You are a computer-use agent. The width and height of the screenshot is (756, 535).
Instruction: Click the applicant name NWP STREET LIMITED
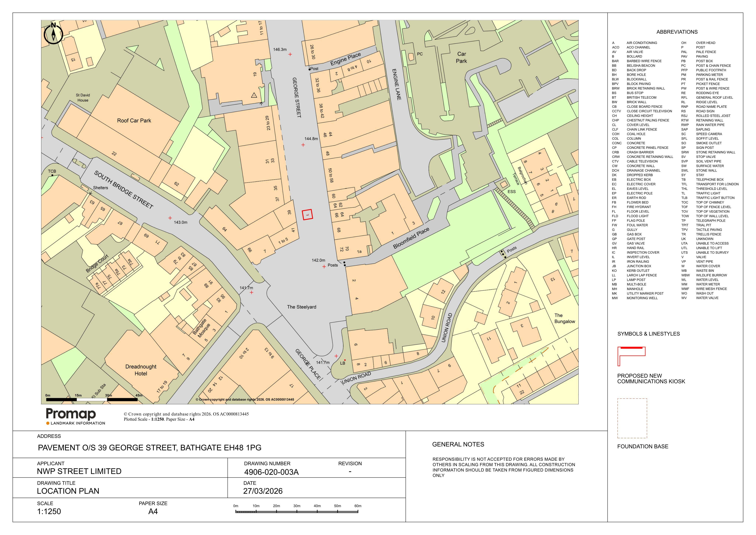tap(79, 471)
